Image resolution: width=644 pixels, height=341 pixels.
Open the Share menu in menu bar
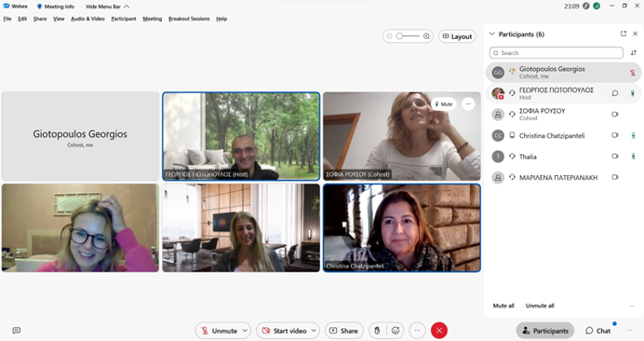tap(40, 19)
